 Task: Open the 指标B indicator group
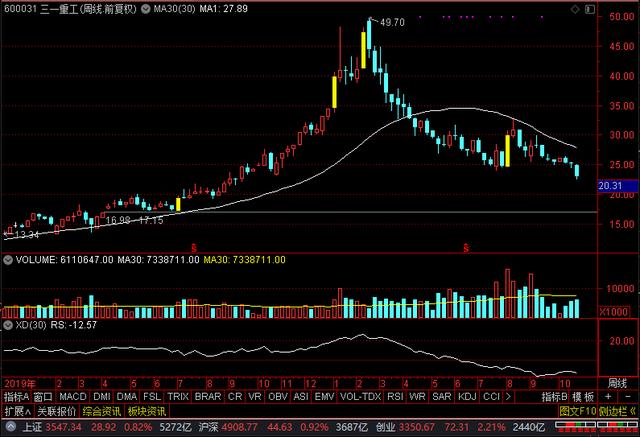pos(555,397)
